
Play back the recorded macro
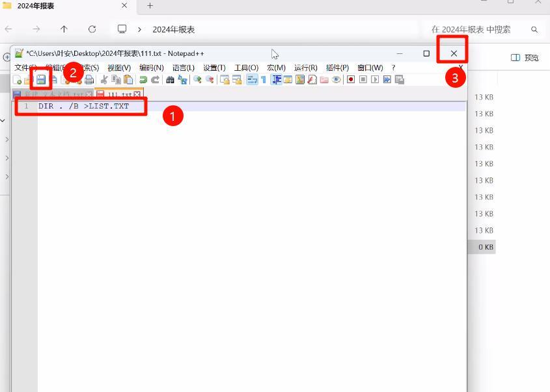375,80
